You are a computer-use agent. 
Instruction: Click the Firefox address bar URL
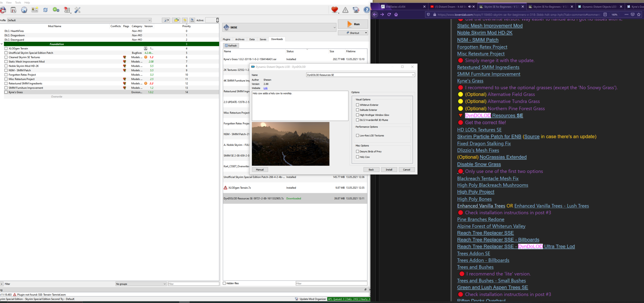(x=519, y=14)
